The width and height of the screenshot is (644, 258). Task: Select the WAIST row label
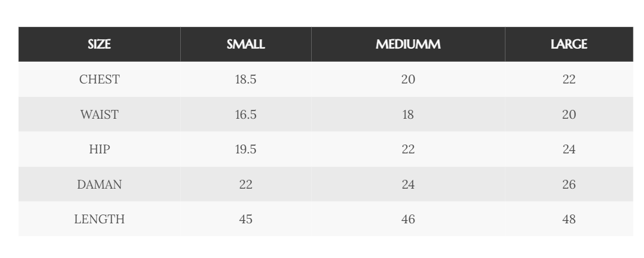[x=99, y=115]
